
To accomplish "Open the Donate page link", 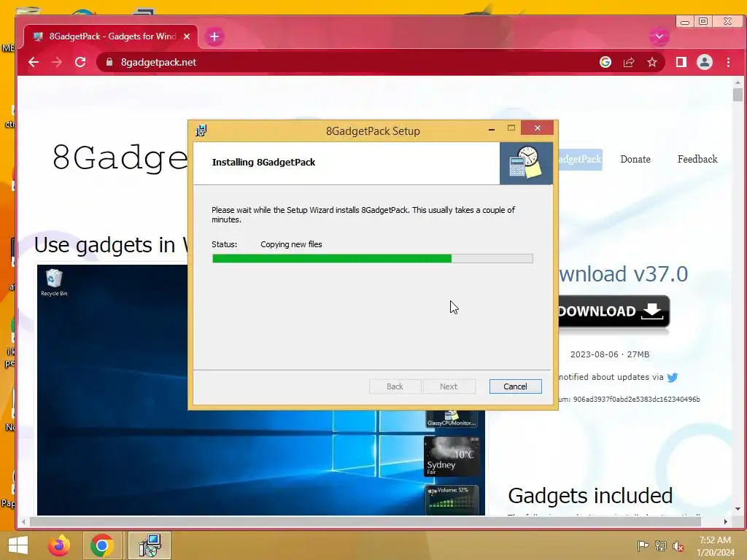I will pyautogui.click(x=635, y=160).
